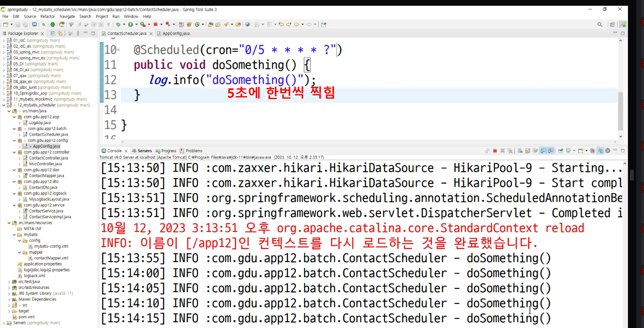Switch to the Progress tab
The height and width of the screenshot is (328, 644).
click(x=166, y=151)
